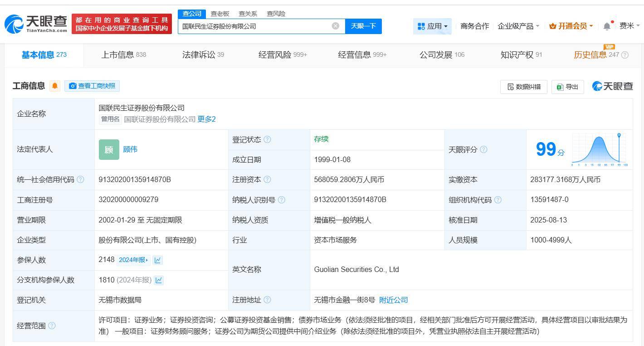
Task: Click the orange bell alert icon beside 工商信息
Action: tap(55, 86)
